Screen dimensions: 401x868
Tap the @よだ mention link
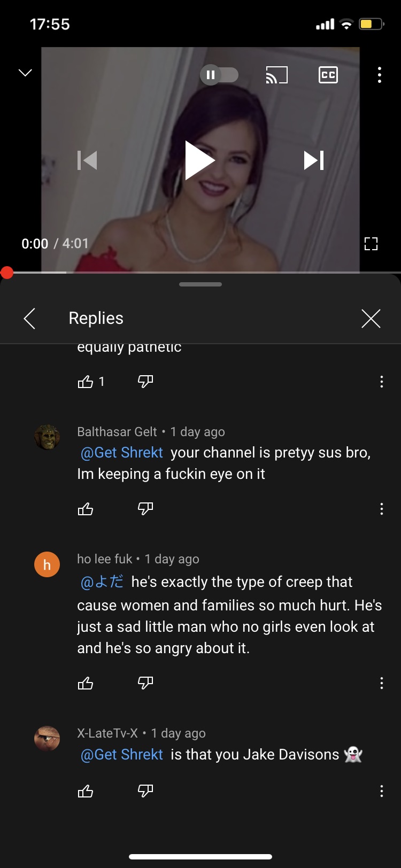point(102,582)
